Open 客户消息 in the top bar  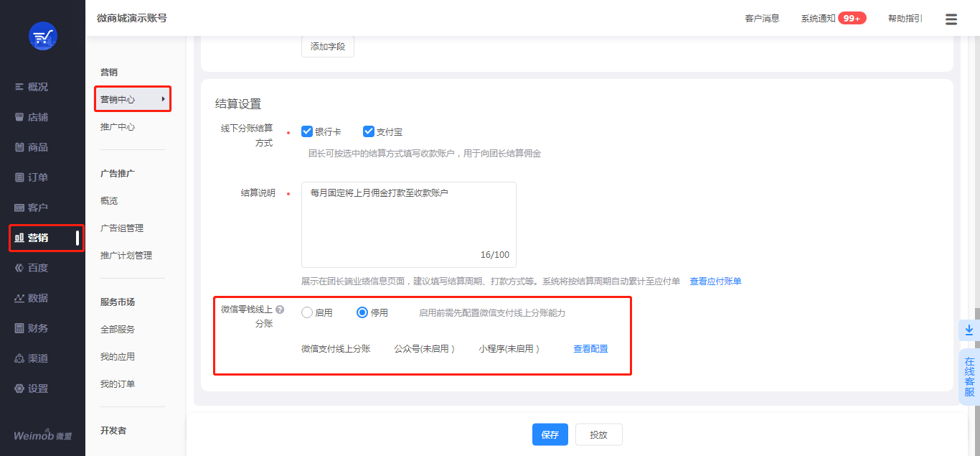coord(762,19)
